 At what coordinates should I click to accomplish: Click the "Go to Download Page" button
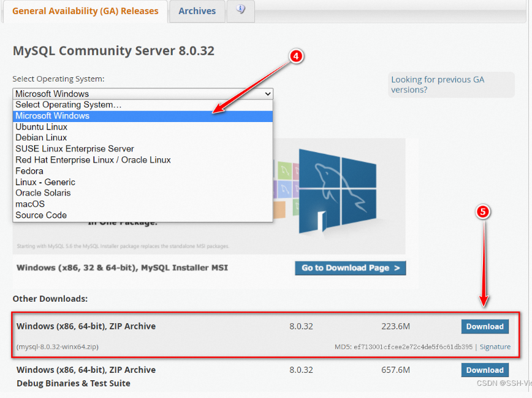[350, 268]
